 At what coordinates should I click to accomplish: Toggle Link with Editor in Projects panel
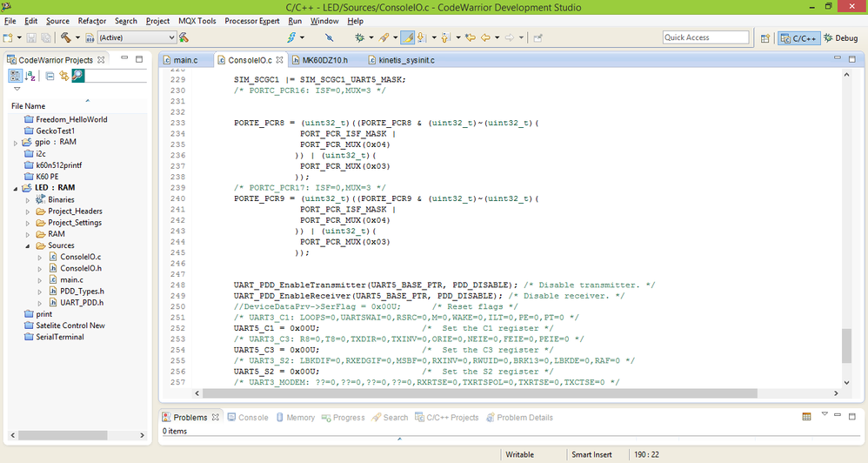[x=63, y=76]
